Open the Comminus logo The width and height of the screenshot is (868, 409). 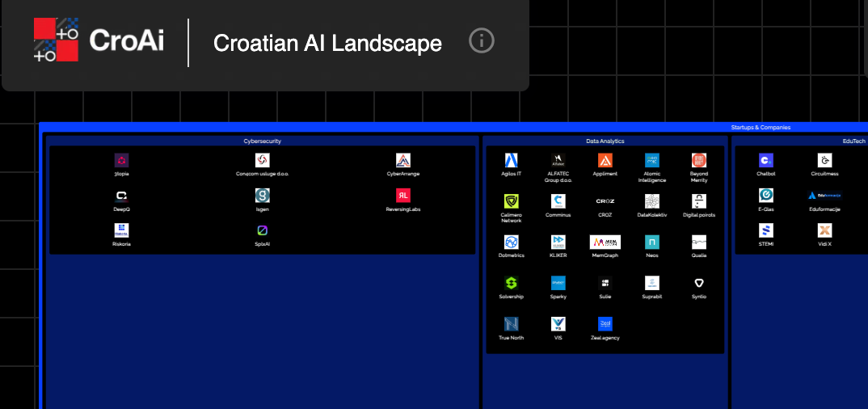coord(558,201)
